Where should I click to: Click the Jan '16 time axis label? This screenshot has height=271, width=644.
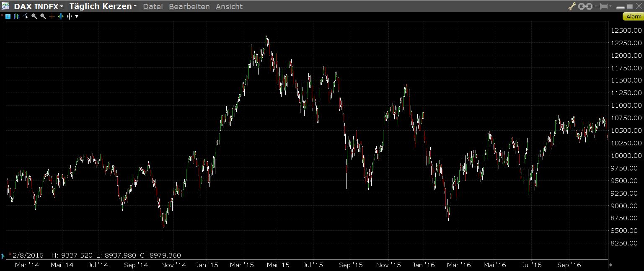tap(423, 265)
